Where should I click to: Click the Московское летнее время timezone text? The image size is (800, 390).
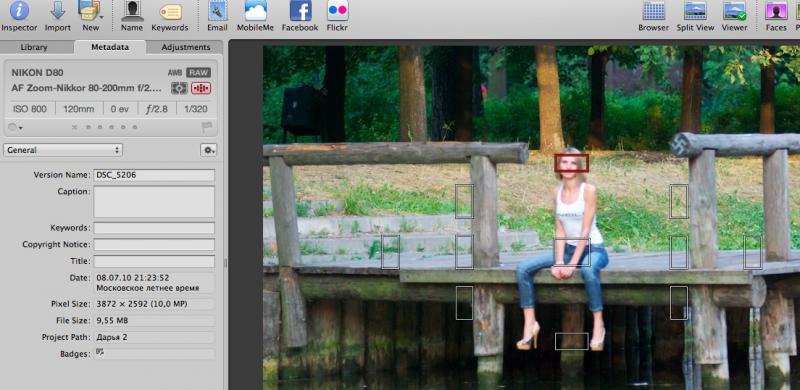[147, 288]
